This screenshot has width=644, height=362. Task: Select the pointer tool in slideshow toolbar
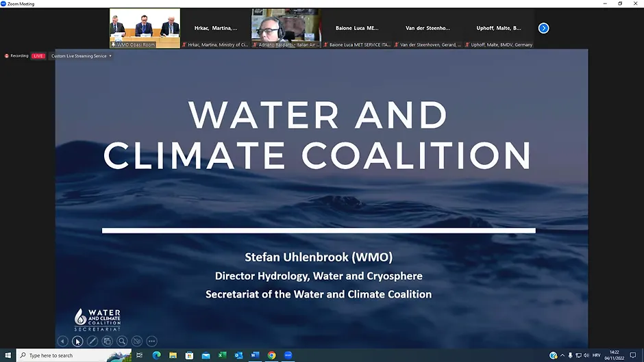77,341
